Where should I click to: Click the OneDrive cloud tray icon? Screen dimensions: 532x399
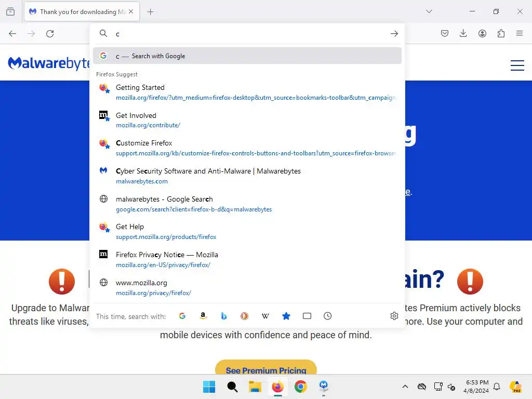422,387
